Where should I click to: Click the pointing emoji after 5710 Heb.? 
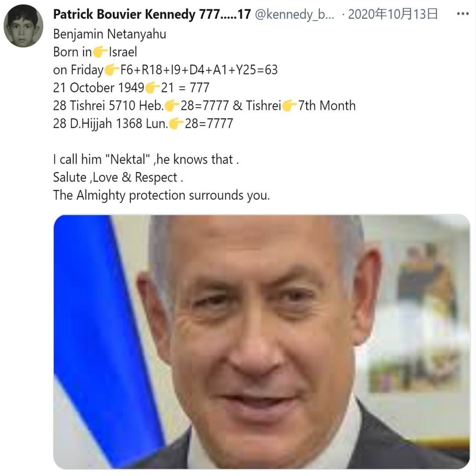pos(172,106)
